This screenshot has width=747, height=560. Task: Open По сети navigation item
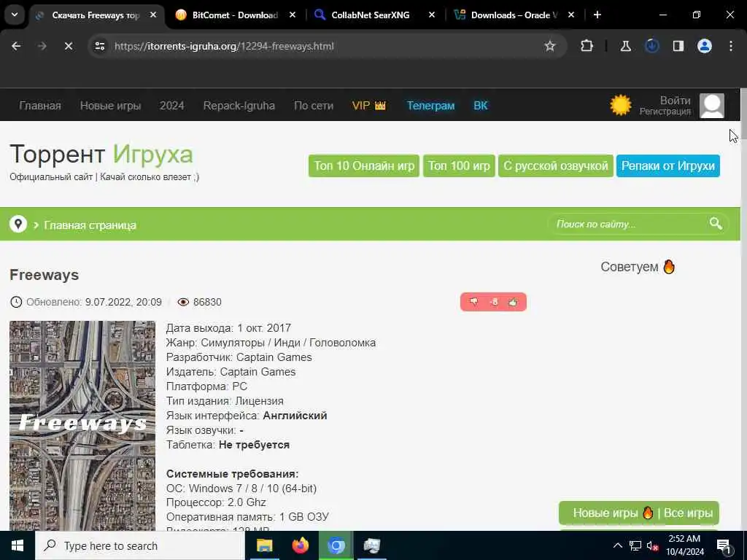click(x=314, y=106)
